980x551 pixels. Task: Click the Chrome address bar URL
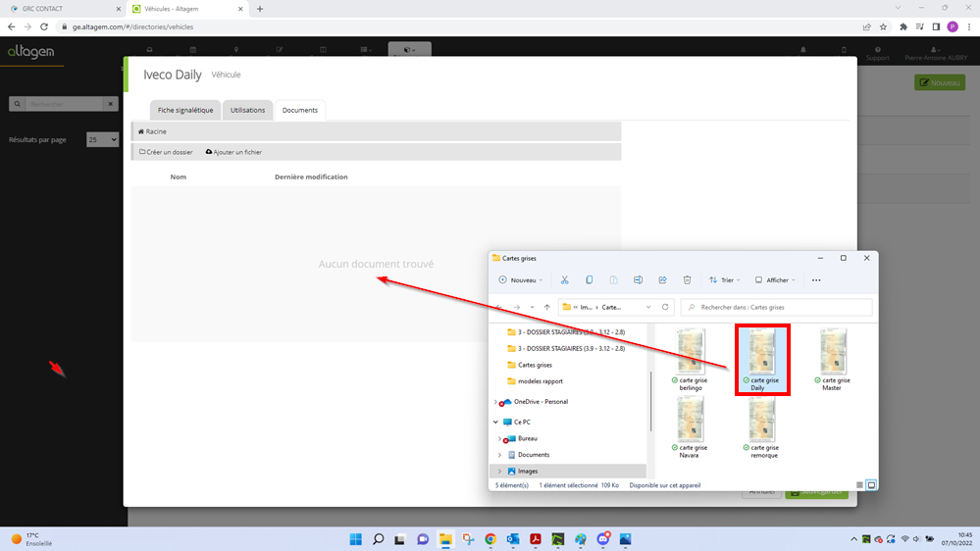click(132, 26)
